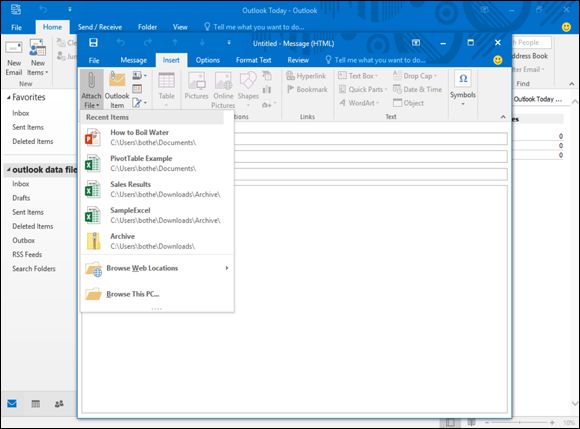Click the Online Pictures icon
The height and width of the screenshot is (429, 580).
(223, 80)
